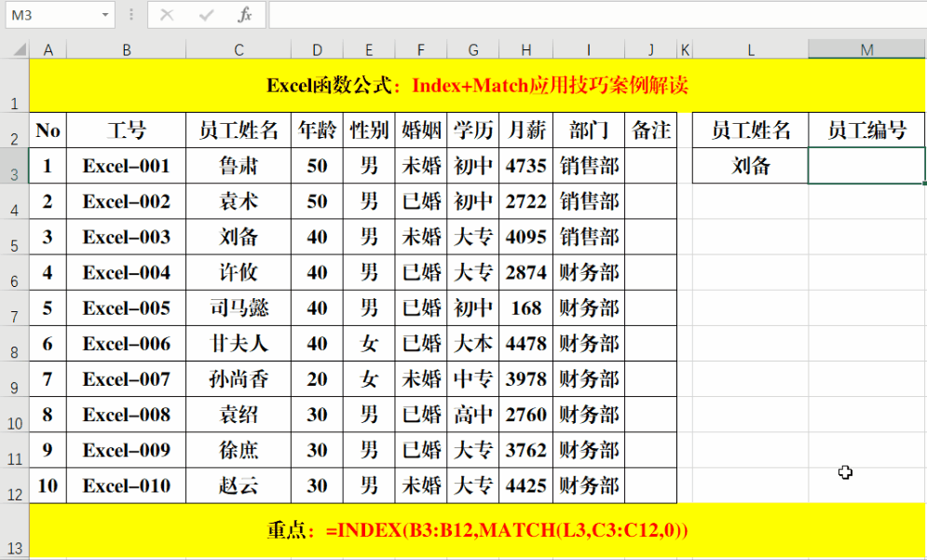This screenshot has width=927, height=560.
Task: Click cell 'Excel-005'
Action: tap(127, 307)
